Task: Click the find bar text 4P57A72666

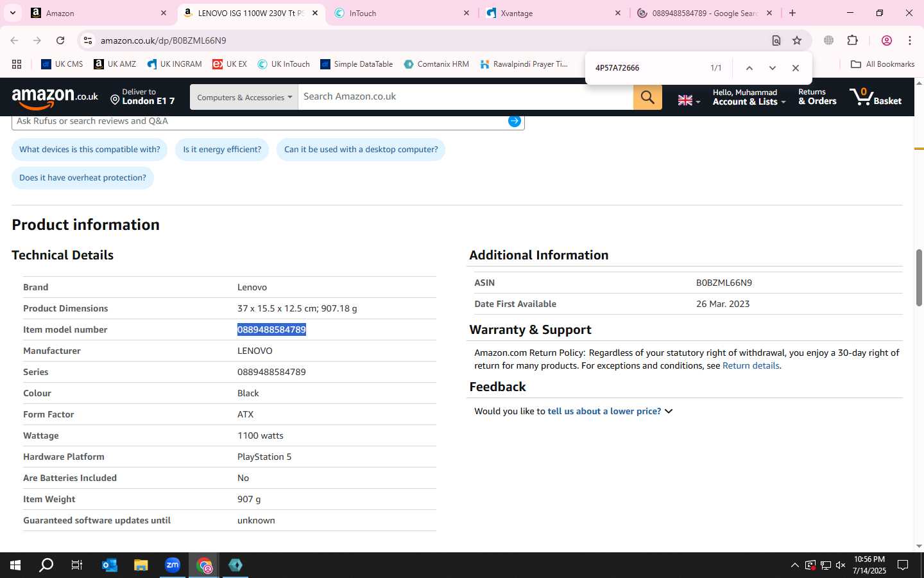Action: pyautogui.click(x=617, y=68)
